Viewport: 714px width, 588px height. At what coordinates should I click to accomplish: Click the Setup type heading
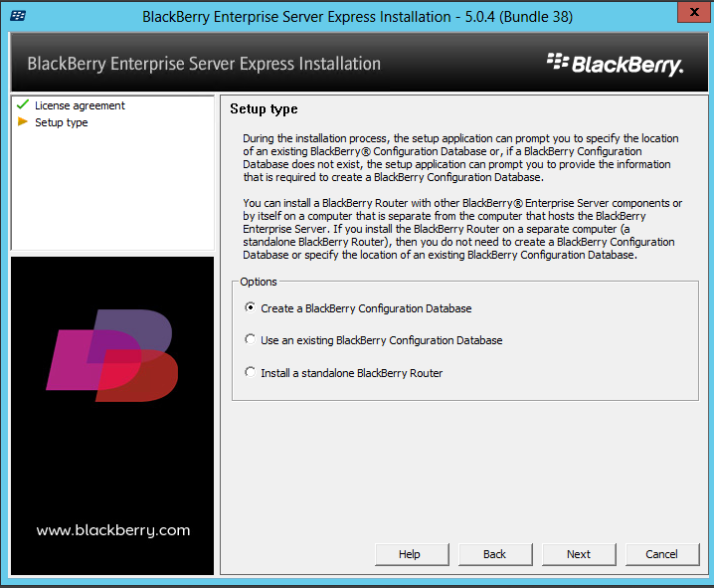(x=264, y=109)
